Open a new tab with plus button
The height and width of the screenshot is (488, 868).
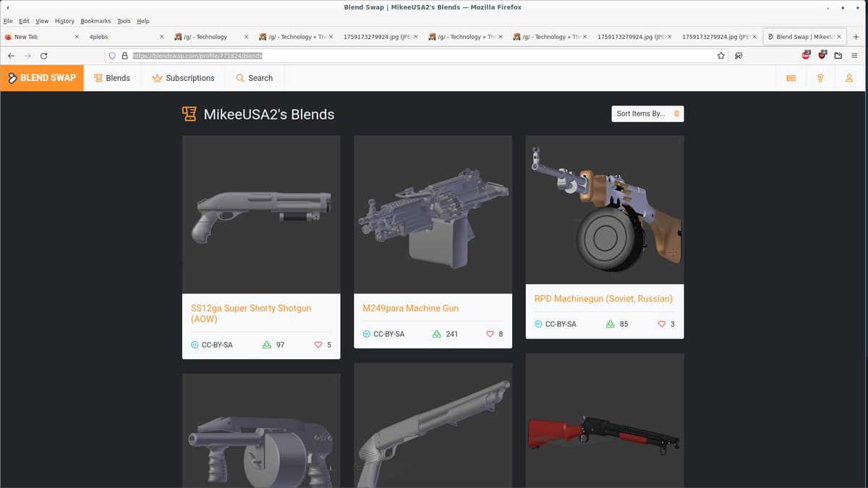pyautogui.click(x=856, y=37)
